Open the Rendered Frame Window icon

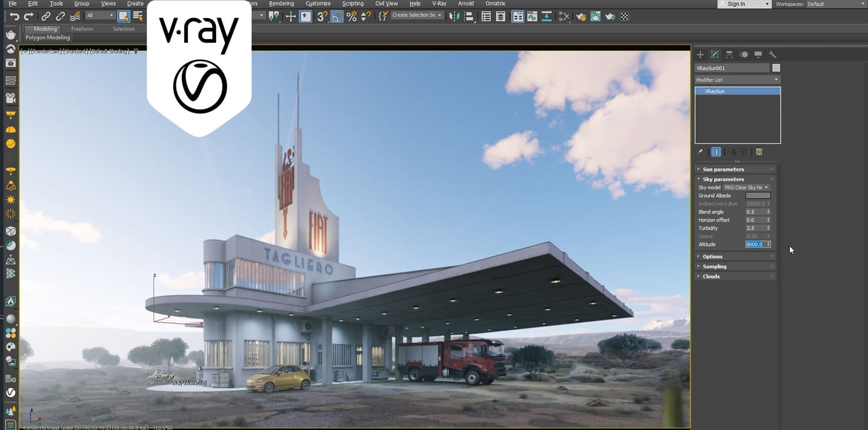coord(596,16)
